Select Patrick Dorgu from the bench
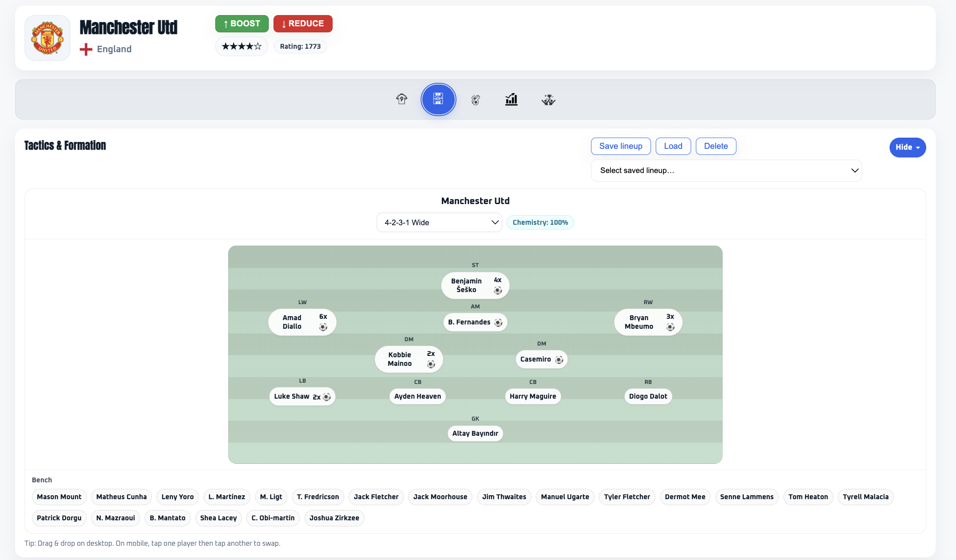Viewport: 956px width, 560px height. coord(59,518)
